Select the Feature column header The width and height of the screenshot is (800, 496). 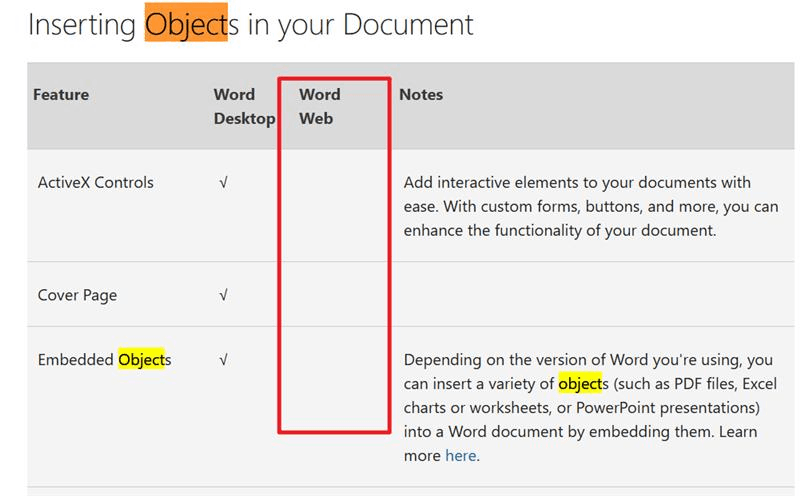(61, 94)
